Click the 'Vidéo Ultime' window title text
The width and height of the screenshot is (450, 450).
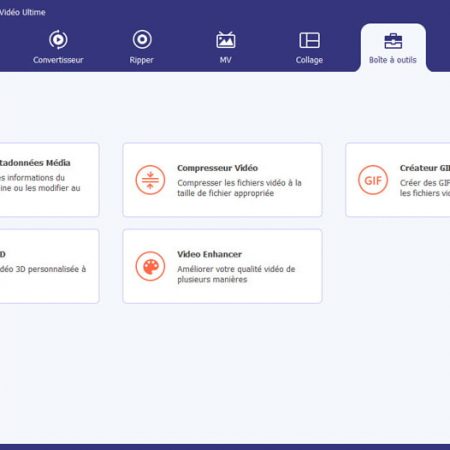click(x=22, y=12)
